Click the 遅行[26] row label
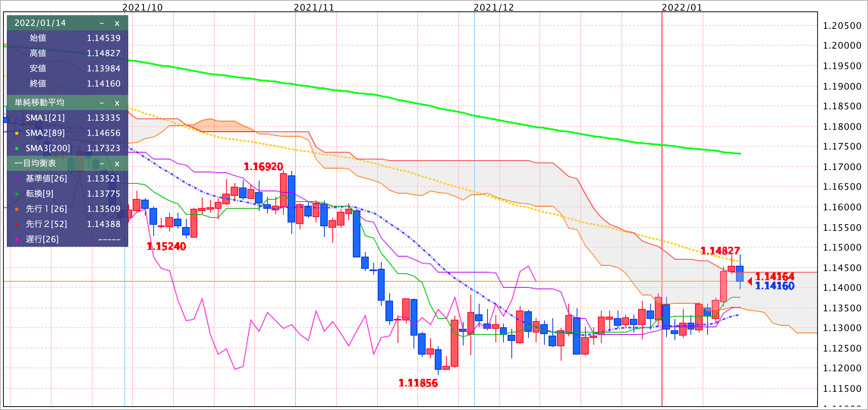The image size is (868, 410). tap(42, 239)
